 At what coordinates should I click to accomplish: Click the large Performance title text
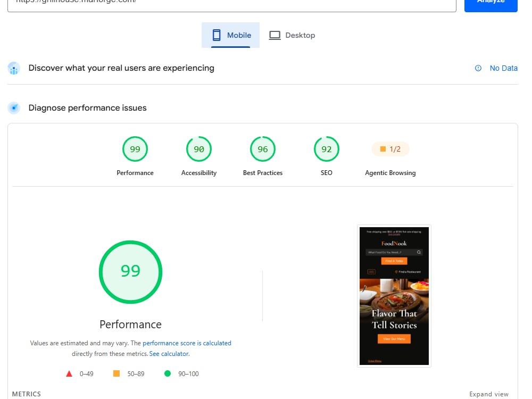tap(131, 325)
